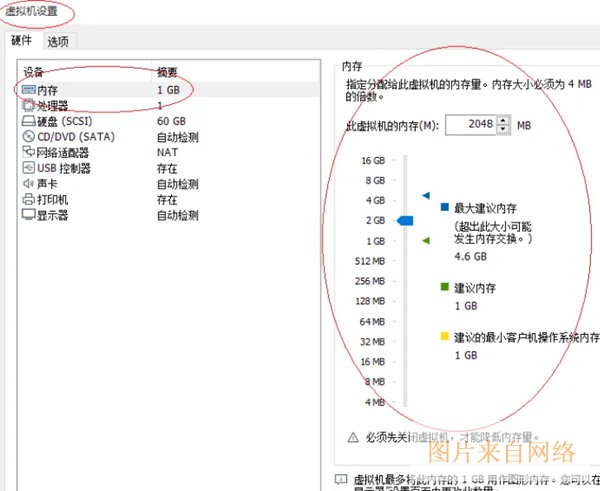Select the memory device icon
Screen dimensions: 600x491
(29, 90)
